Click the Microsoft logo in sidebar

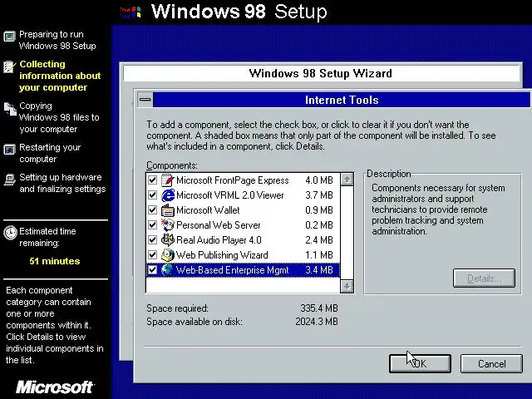[x=55, y=387]
